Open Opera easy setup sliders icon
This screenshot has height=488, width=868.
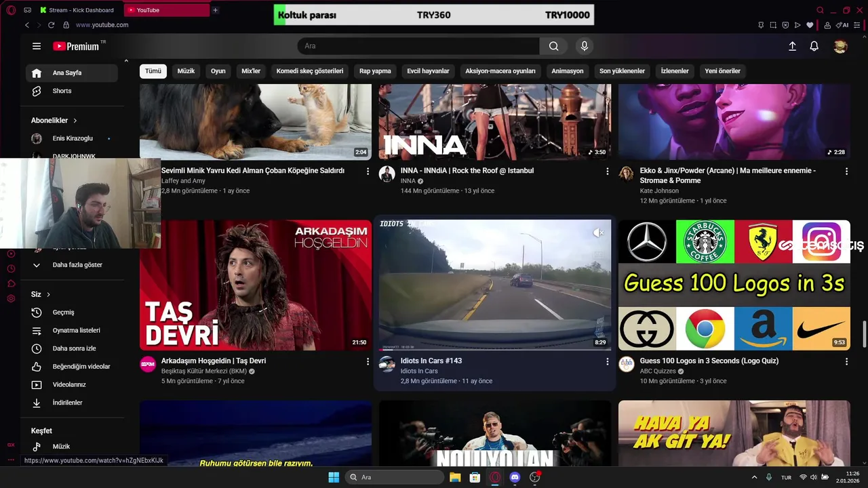pos(859,25)
